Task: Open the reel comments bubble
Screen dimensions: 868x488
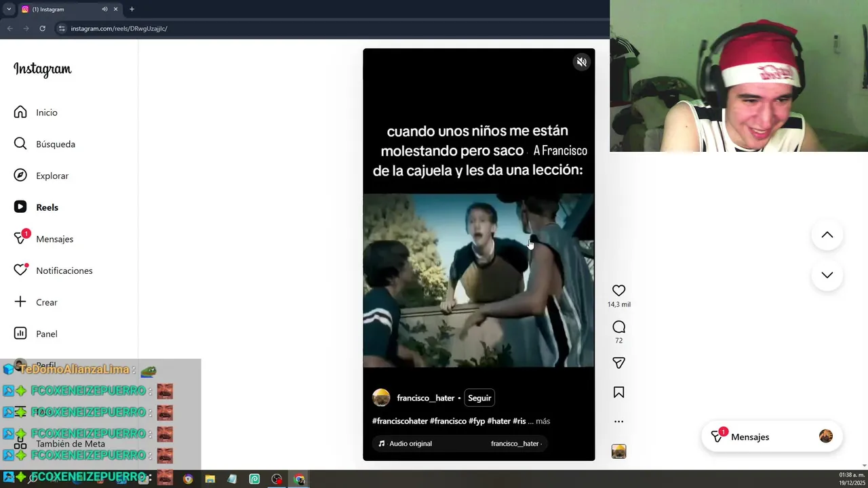Action: 618,327
